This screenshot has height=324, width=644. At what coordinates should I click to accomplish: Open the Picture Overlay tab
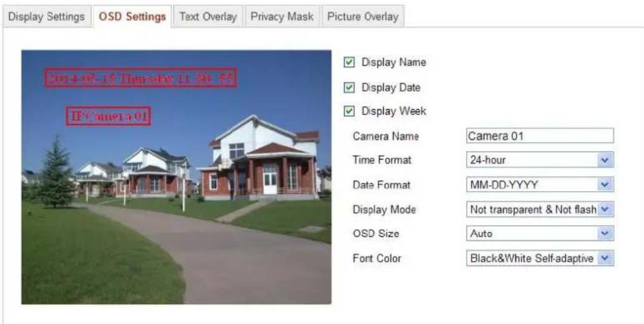click(363, 16)
